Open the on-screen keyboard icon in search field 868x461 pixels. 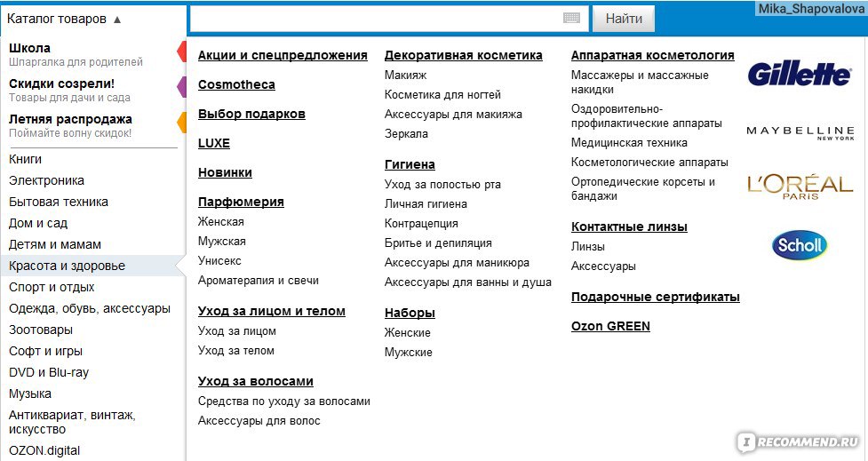(571, 19)
